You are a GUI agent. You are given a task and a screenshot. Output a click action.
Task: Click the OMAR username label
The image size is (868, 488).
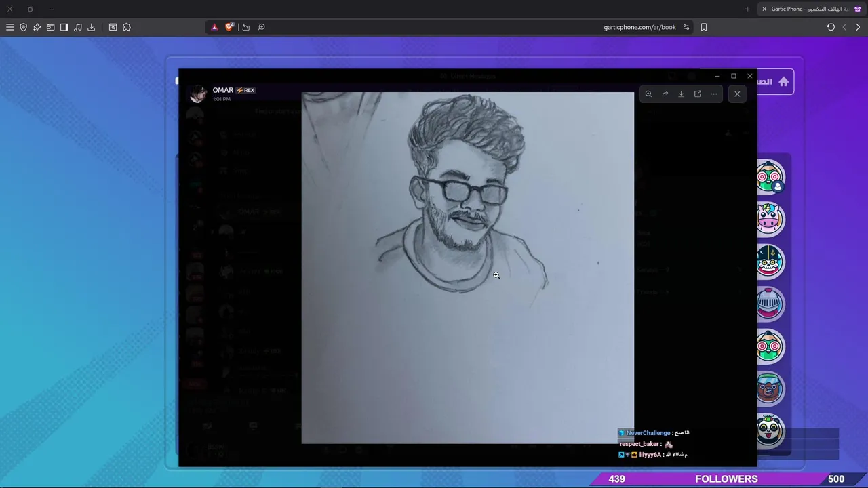[x=222, y=90]
